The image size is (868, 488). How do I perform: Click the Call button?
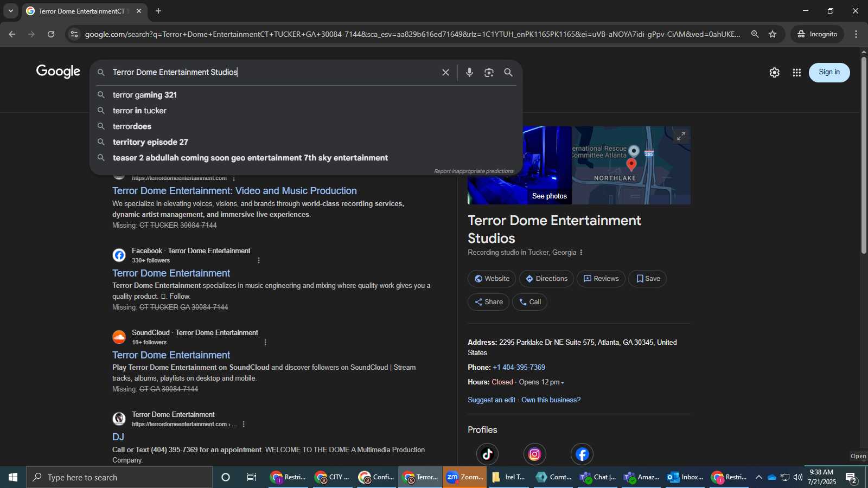click(529, 302)
